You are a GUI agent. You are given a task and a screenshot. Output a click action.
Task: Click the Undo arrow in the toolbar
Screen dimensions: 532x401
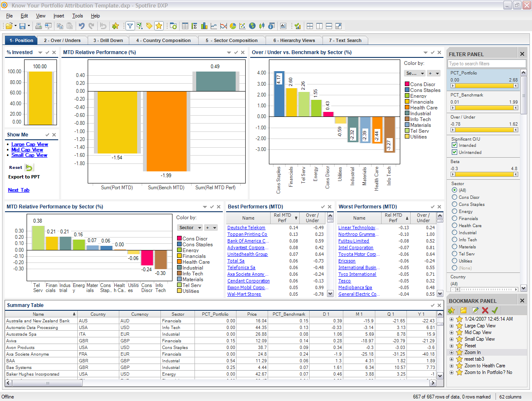(81, 26)
